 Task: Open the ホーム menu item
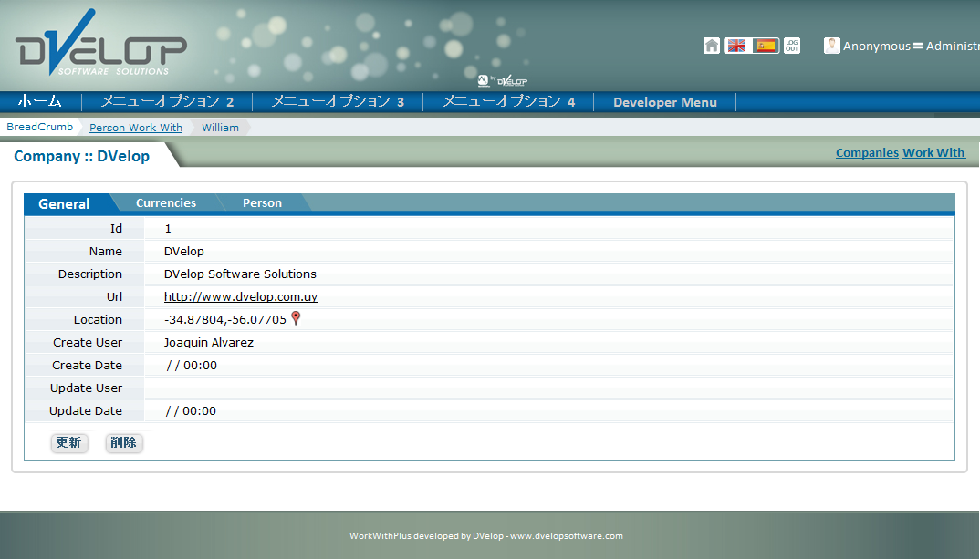click(40, 102)
